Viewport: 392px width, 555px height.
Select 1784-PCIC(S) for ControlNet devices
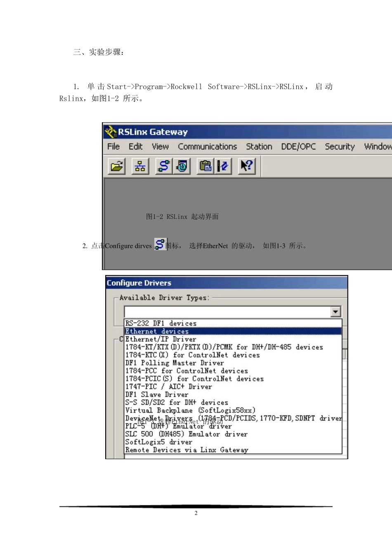[233, 379]
